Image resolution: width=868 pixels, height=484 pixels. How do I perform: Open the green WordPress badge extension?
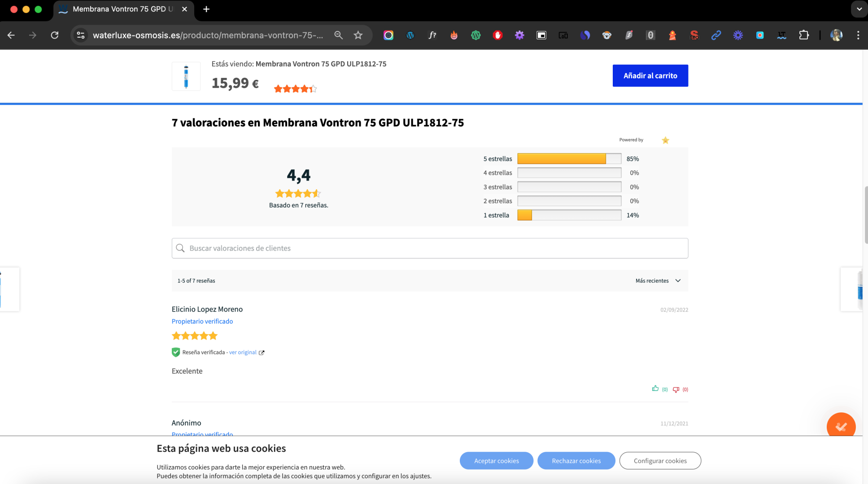[x=476, y=35]
